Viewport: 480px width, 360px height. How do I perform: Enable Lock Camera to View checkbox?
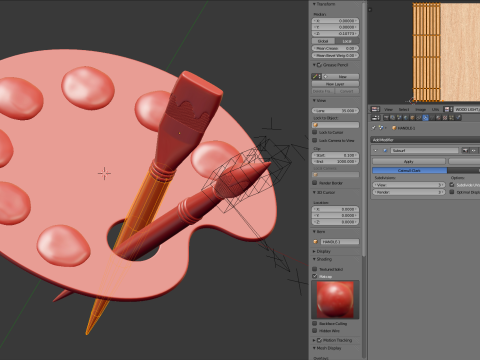point(315,140)
